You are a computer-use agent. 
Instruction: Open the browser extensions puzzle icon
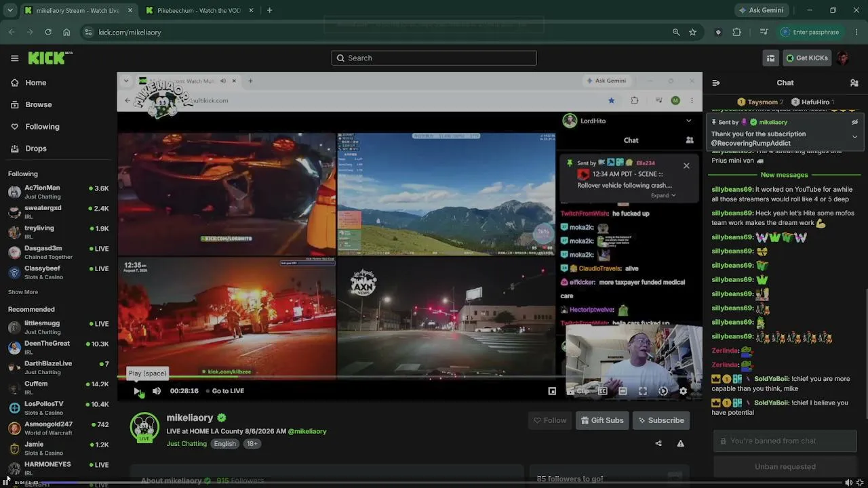(x=736, y=32)
